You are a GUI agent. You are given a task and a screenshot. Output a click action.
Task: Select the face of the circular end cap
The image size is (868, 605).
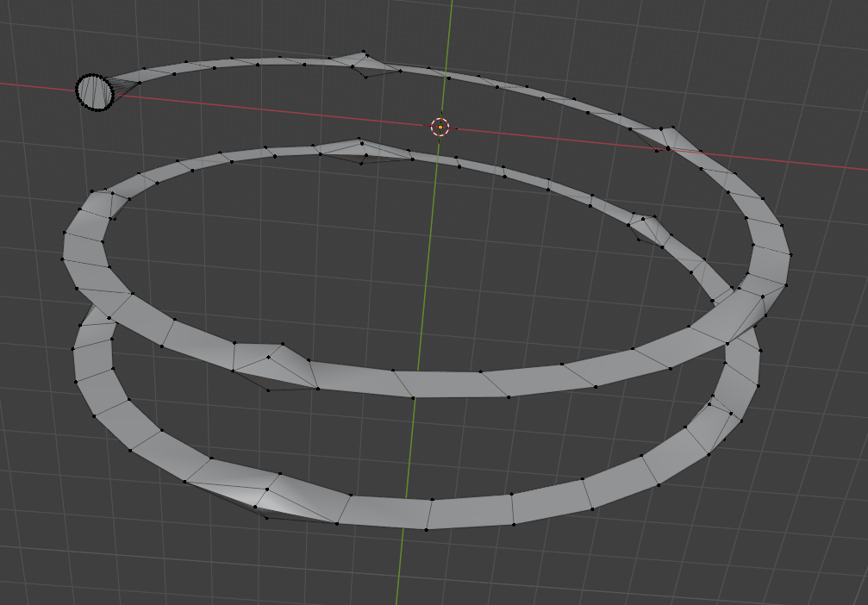pos(95,91)
